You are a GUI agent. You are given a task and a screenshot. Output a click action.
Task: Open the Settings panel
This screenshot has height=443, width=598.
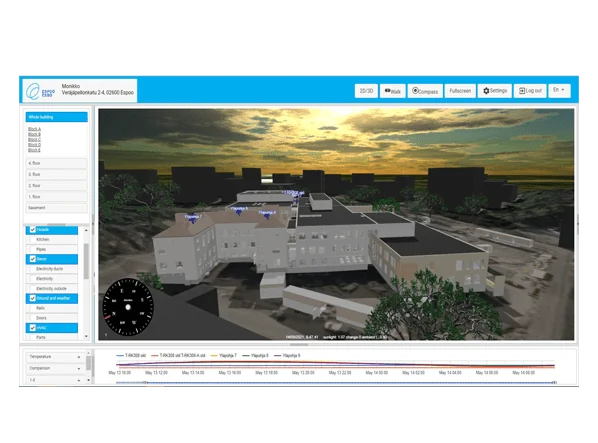[x=495, y=91]
